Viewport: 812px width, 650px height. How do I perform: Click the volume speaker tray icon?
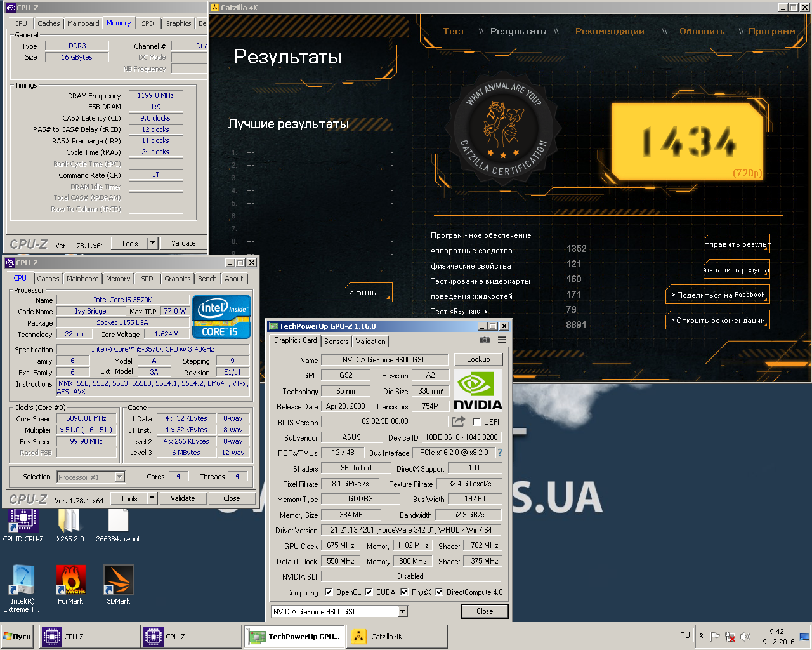(745, 636)
